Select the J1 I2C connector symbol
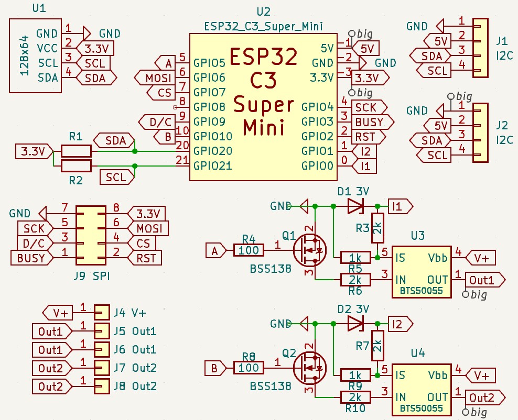Image resolution: width=518 pixels, height=420 pixels. [x=480, y=48]
